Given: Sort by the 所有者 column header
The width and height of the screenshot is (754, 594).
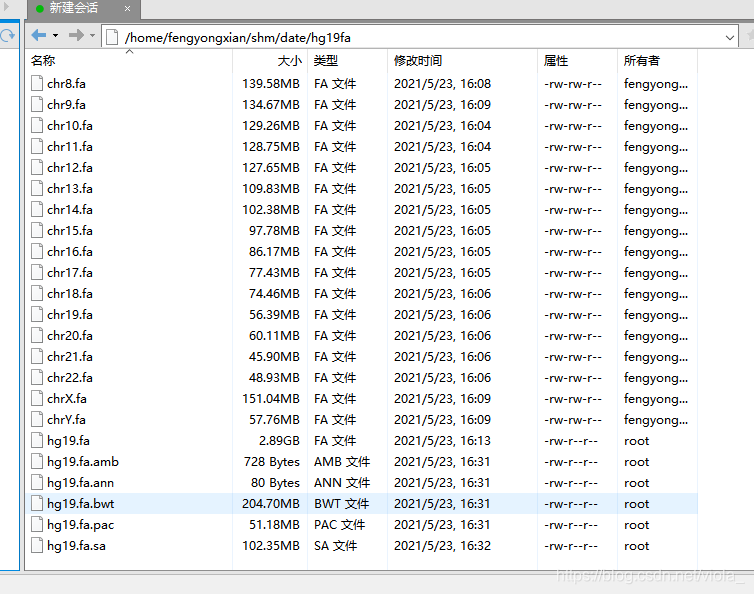Looking at the screenshot, I should [657, 61].
